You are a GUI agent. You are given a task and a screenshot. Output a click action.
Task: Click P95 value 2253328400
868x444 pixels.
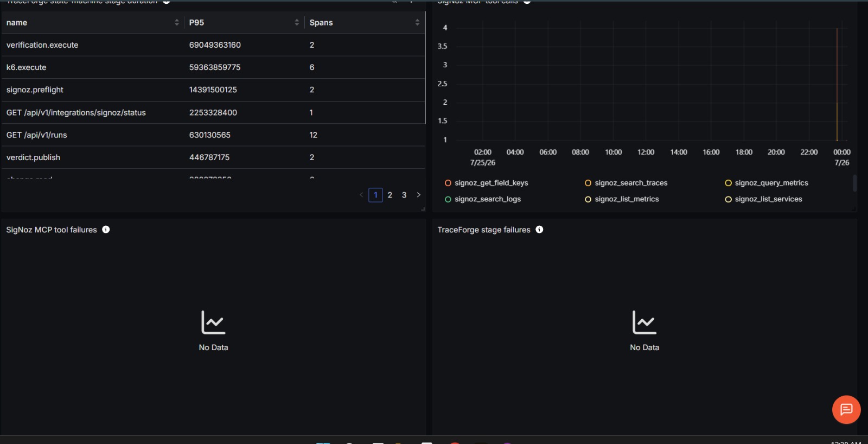coord(213,112)
